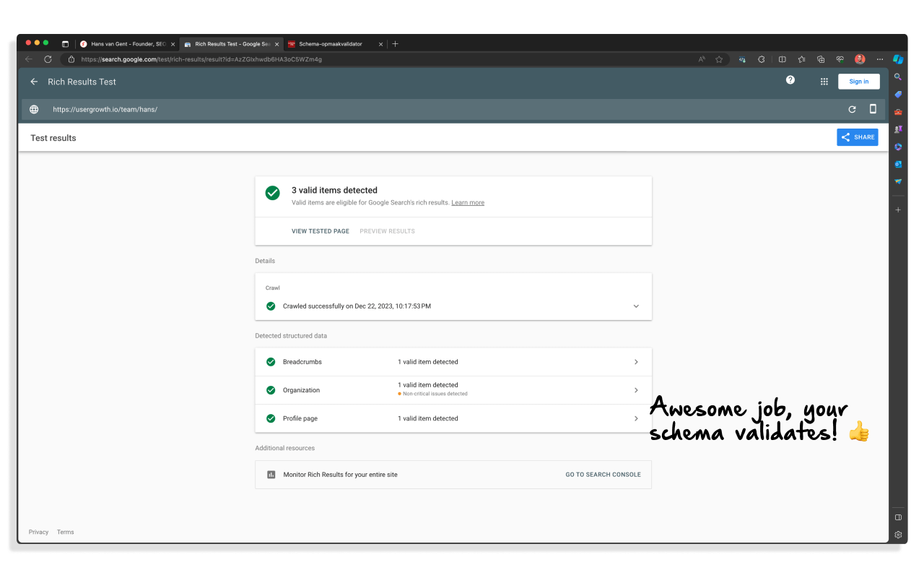924x578 pixels.
Task: Click PREVIEW RESULTS
Action: [x=388, y=231]
